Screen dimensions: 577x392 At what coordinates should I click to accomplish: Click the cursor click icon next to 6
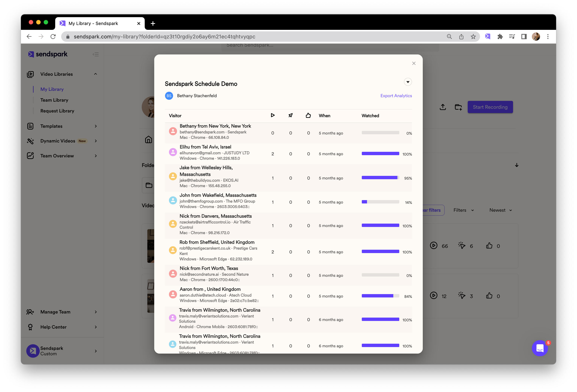(x=462, y=246)
